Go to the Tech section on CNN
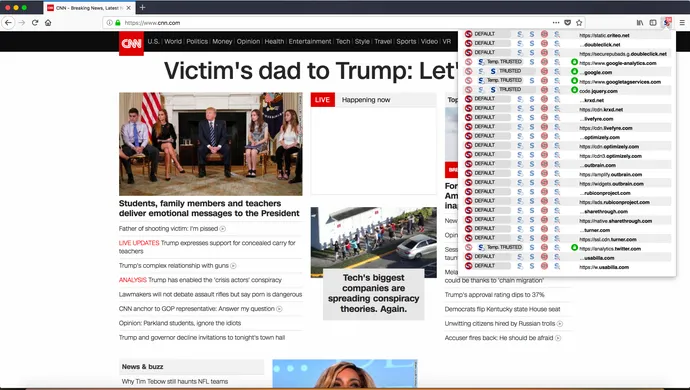This screenshot has width=690, height=390. [343, 41]
